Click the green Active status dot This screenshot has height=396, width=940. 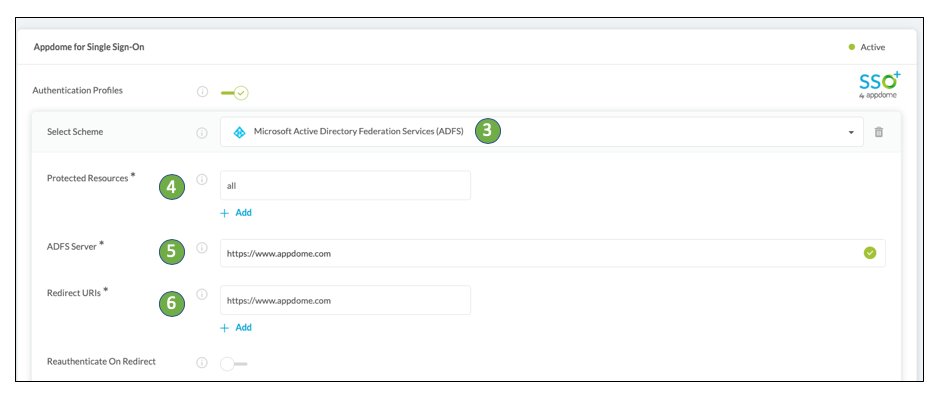[852, 47]
